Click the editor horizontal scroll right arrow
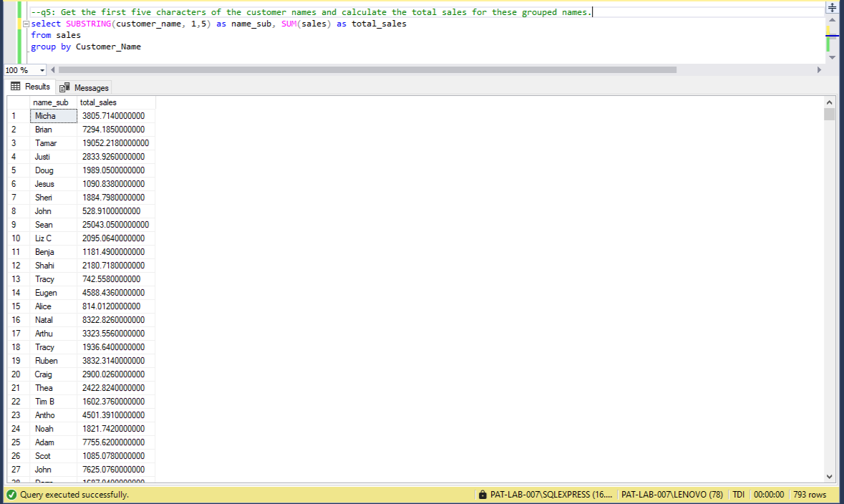 pyautogui.click(x=819, y=70)
